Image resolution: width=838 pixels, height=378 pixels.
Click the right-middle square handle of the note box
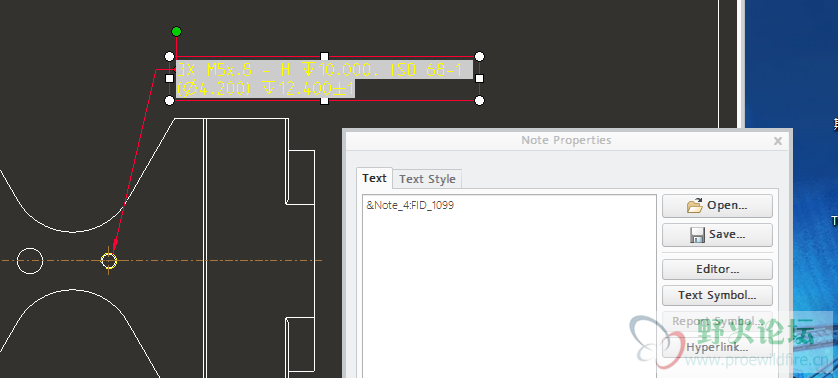[479, 79]
